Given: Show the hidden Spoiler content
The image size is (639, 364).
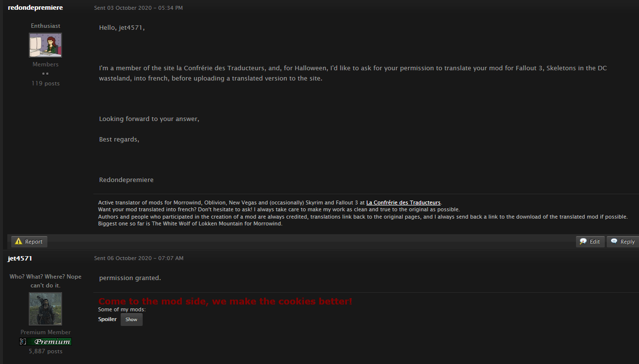Looking at the screenshot, I should point(131,320).
